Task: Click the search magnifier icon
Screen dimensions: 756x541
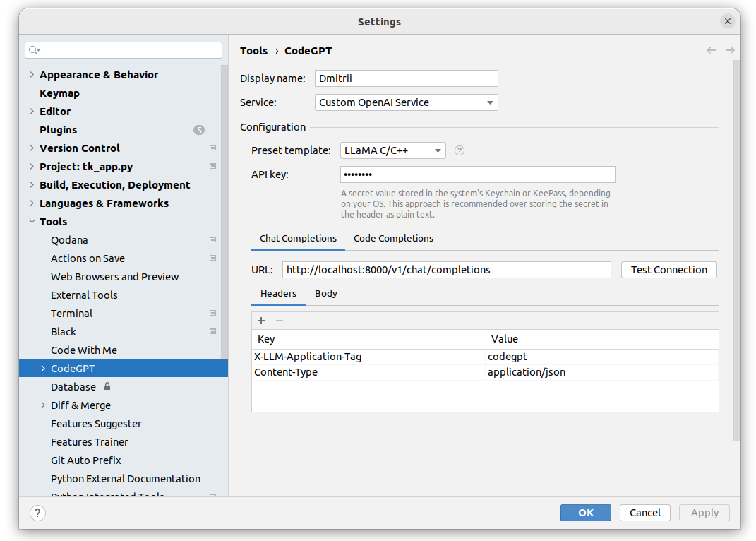Action: tap(35, 50)
